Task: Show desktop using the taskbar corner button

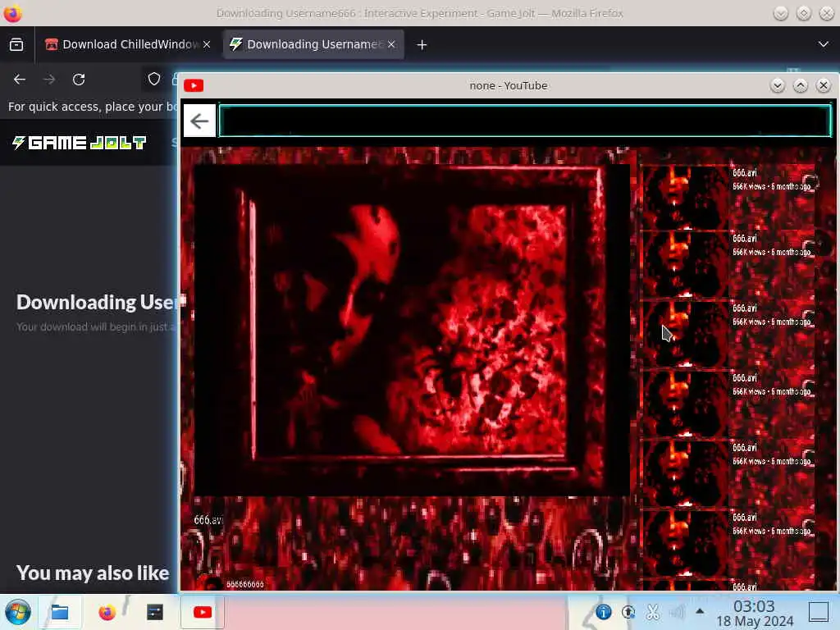Action: click(819, 612)
